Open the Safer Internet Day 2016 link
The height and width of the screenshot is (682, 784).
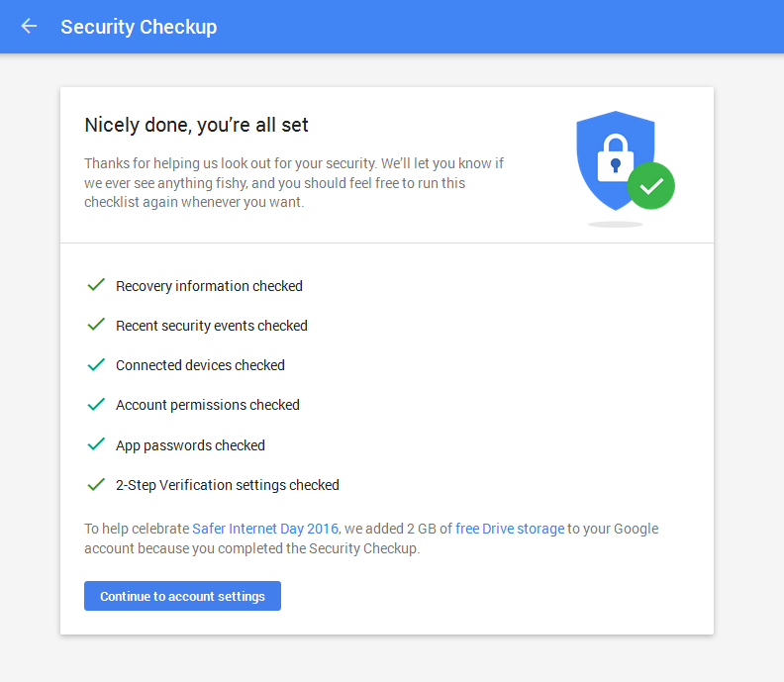[265, 529]
